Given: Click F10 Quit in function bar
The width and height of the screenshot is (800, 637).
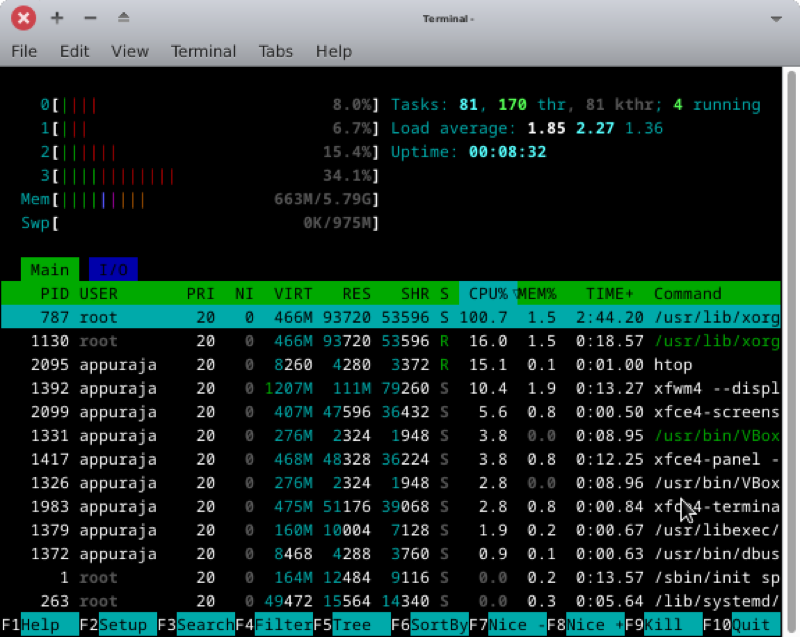Looking at the screenshot, I should coord(741,624).
